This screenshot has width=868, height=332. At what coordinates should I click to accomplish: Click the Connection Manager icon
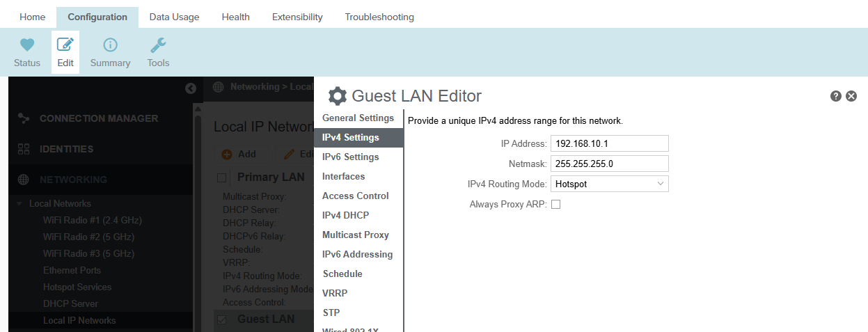pos(24,118)
